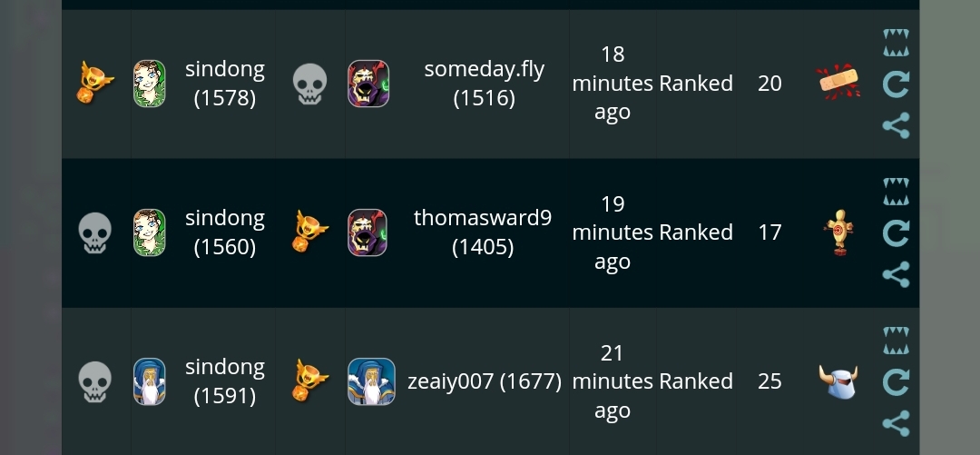Click the bandage ruleset icon

(838, 82)
